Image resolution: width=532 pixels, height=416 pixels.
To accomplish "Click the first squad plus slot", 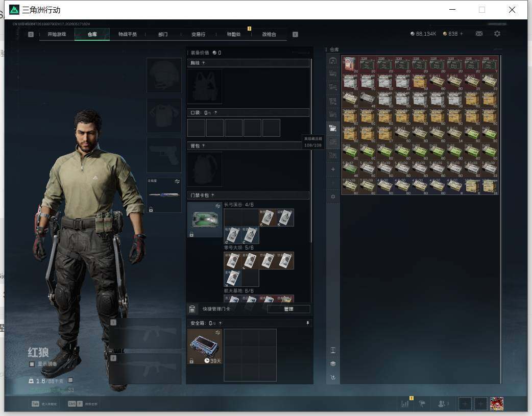I will (x=465, y=404).
